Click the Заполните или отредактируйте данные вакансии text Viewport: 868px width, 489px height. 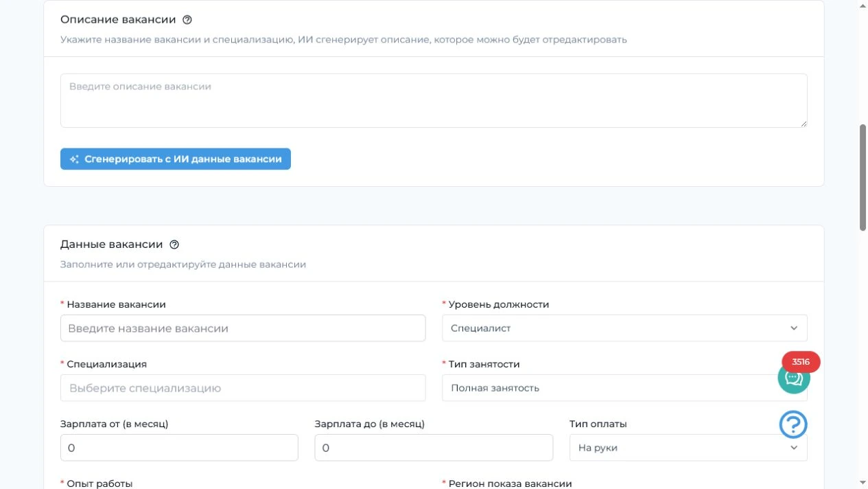183,264
